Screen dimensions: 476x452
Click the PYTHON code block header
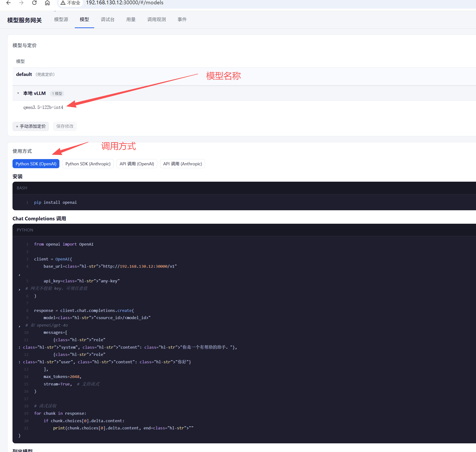(244, 230)
